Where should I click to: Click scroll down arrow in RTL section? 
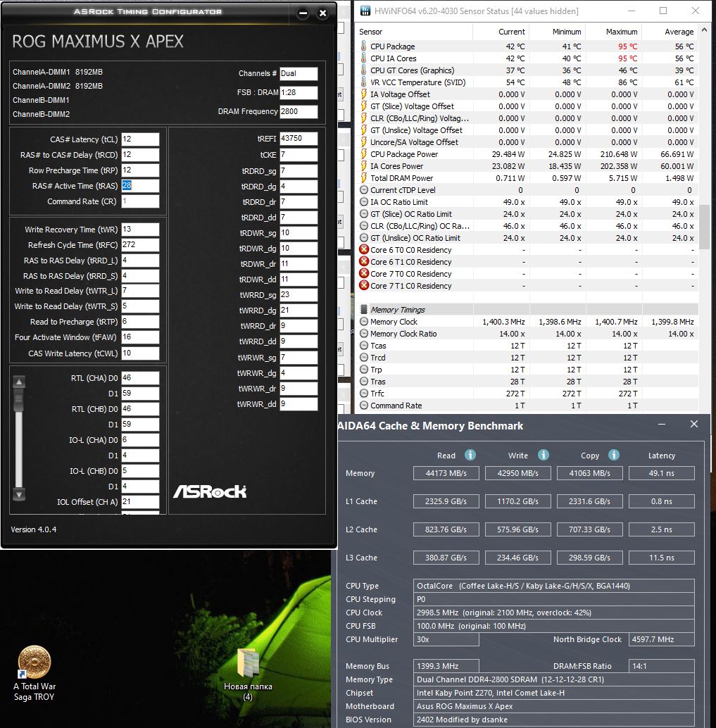coord(19,495)
